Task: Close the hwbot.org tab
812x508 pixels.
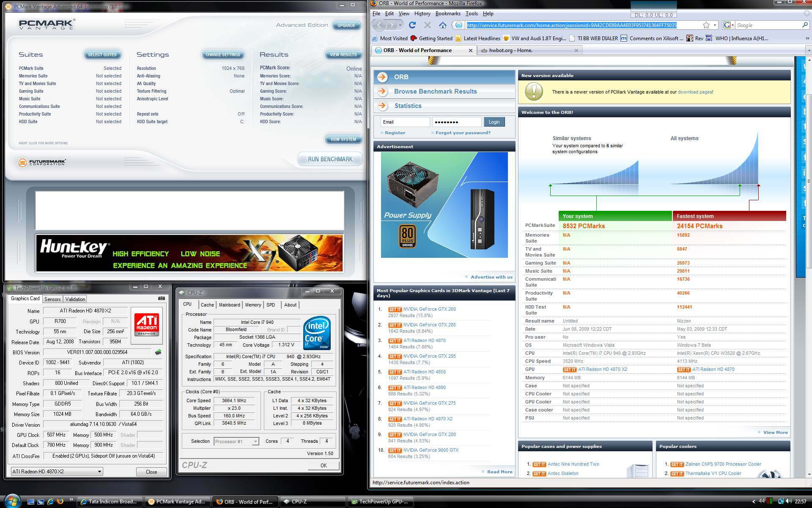Action: coord(576,50)
